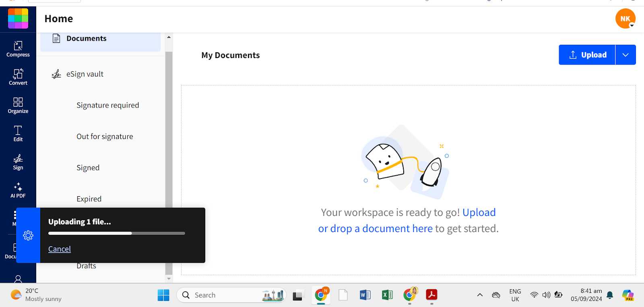This screenshot has width=644, height=307.
Task: Cancel the file upload
Action: (60, 249)
